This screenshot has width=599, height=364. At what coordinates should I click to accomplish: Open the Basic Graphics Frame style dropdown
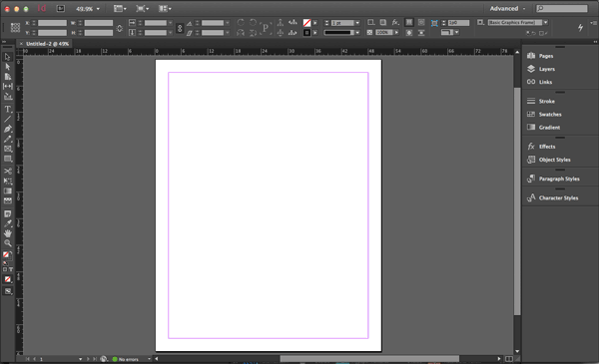click(545, 23)
